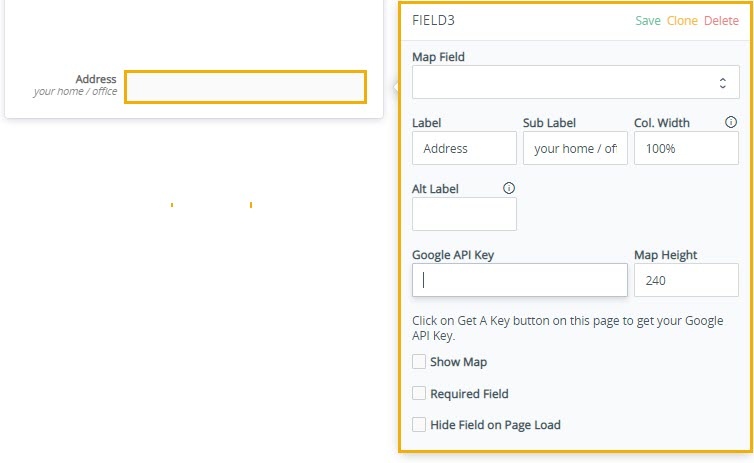Save the FIELD3 settings

(648, 21)
